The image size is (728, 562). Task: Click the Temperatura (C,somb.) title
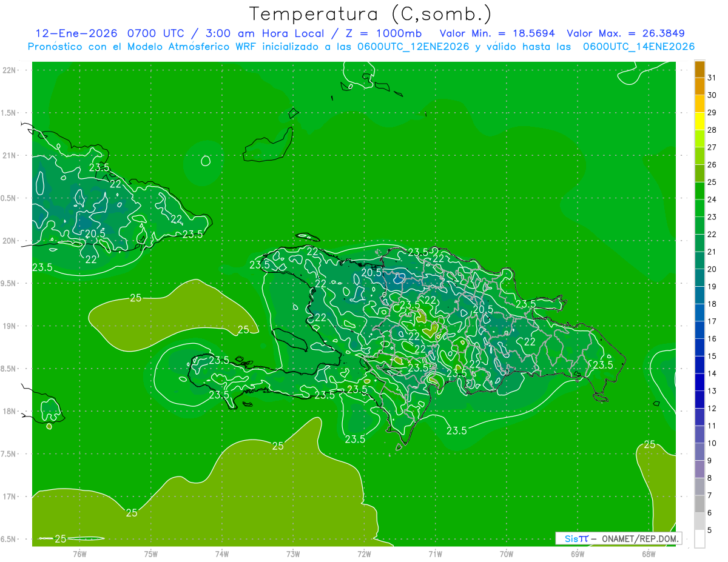click(x=370, y=14)
